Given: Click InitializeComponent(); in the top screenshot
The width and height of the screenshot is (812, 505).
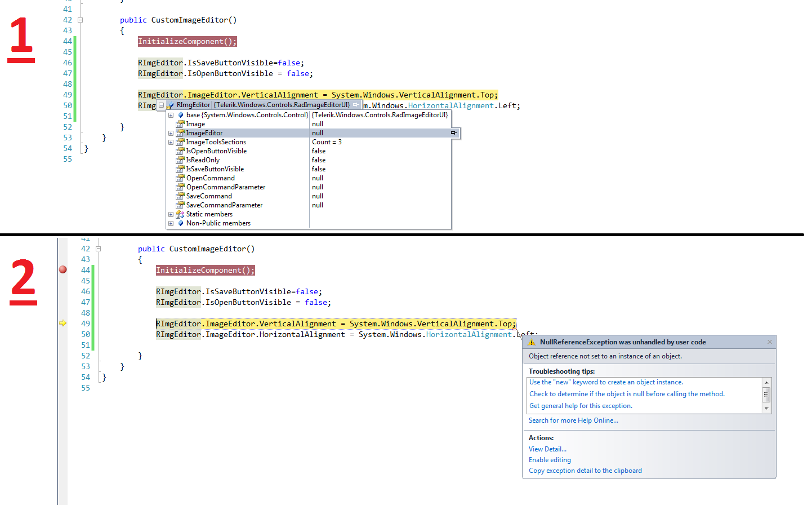Looking at the screenshot, I should pos(188,41).
